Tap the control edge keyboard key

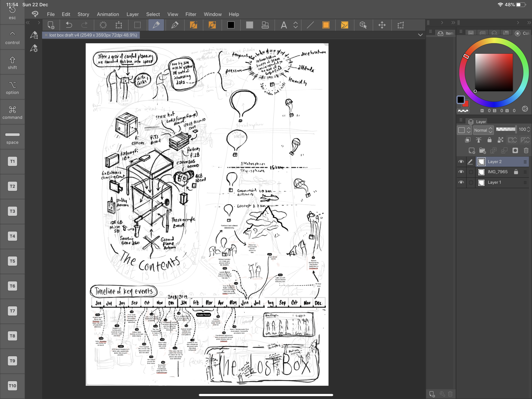[12, 38]
